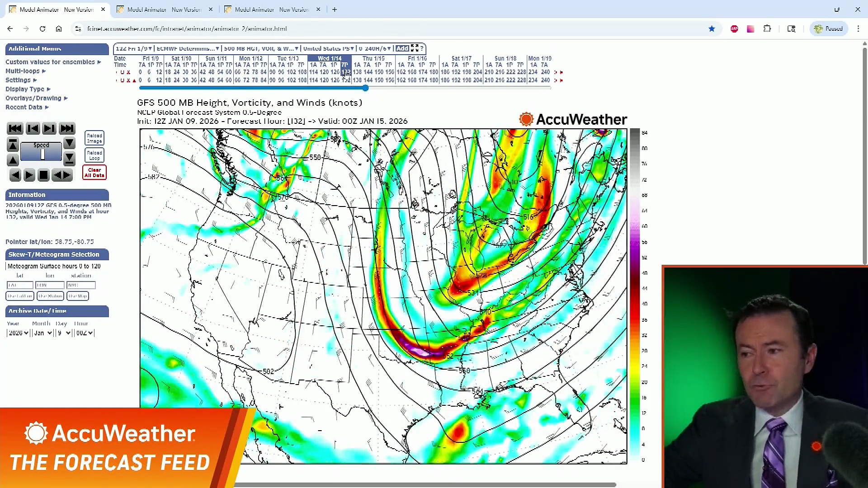Click the red X in the top time row

point(128,72)
